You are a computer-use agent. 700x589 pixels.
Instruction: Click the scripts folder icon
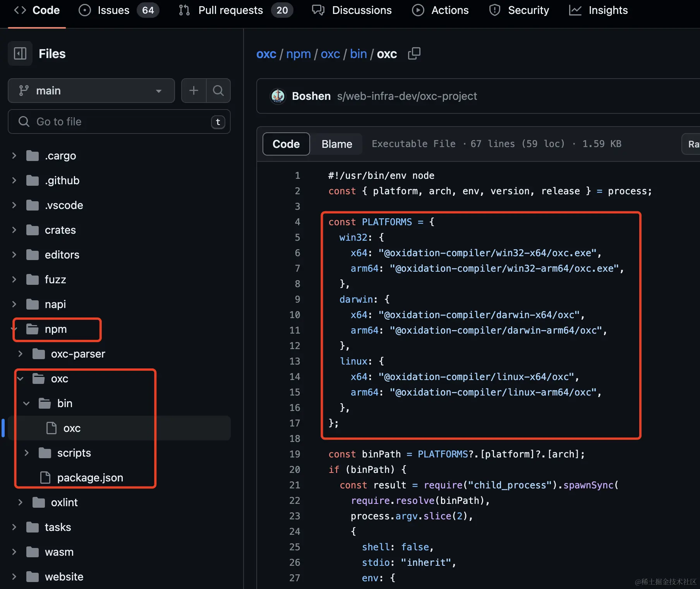coord(45,453)
